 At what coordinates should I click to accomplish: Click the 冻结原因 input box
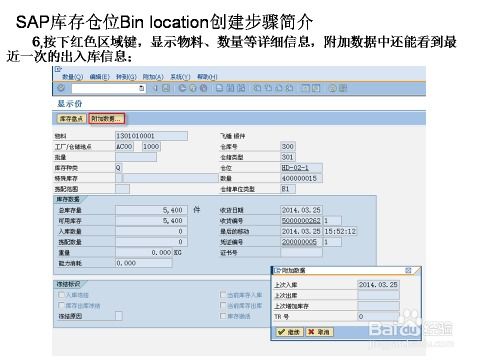point(119,316)
